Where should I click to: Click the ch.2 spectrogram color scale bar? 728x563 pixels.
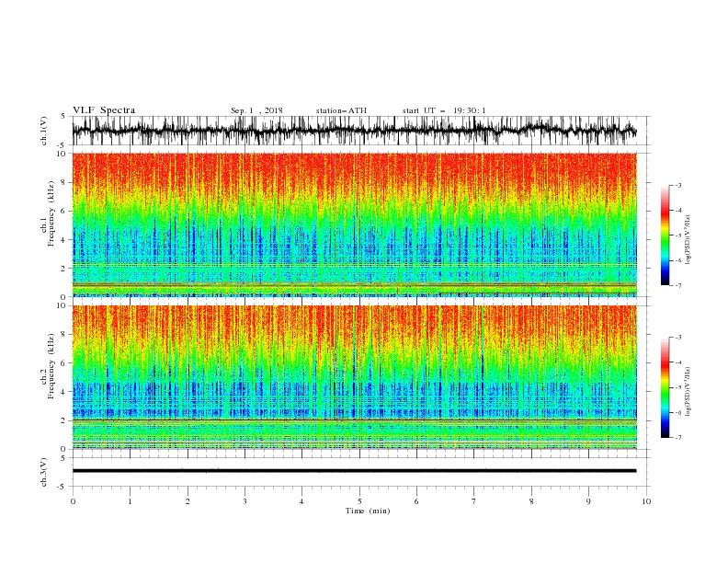tap(665, 387)
